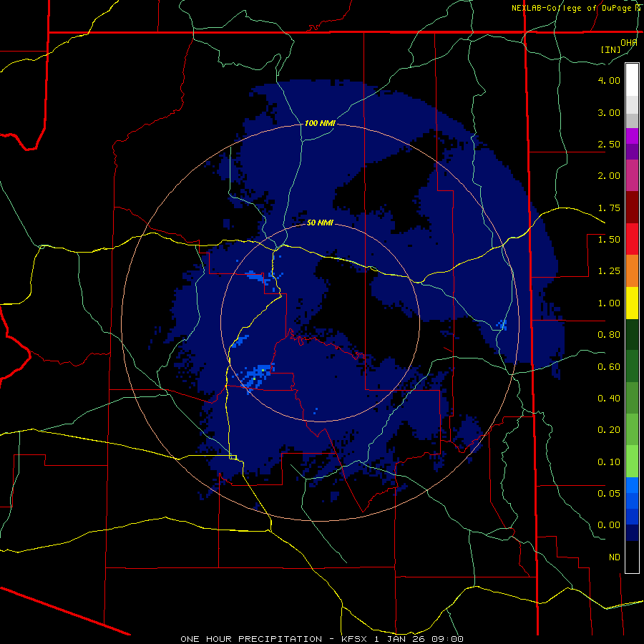This screenshot has width=644, height=644.
Task: Pick the dark navy swatch below 0.00
Action: (632, 532)
